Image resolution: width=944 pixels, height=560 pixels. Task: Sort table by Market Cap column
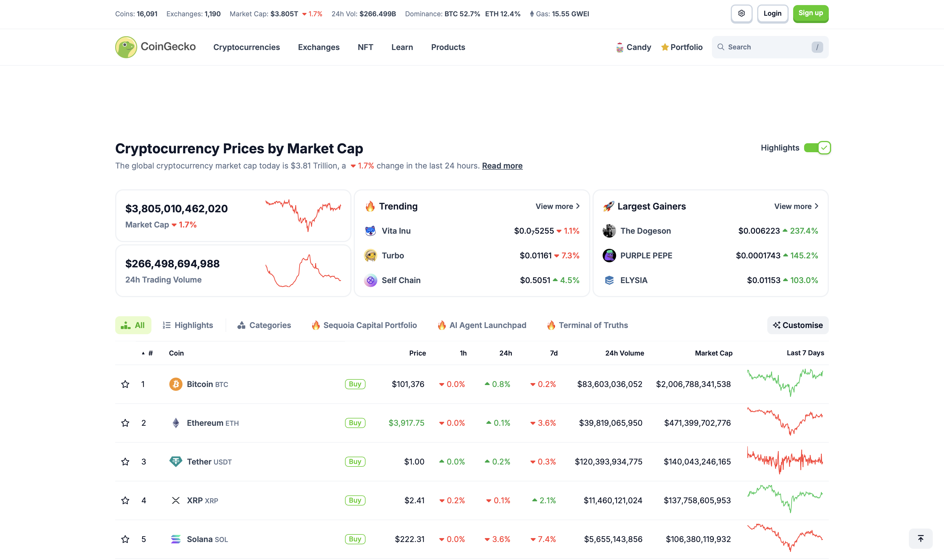pos(713,353)
